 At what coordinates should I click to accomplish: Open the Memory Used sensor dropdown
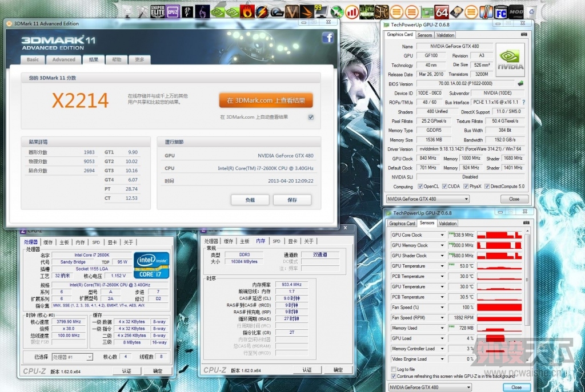click(x=442, y=328)
